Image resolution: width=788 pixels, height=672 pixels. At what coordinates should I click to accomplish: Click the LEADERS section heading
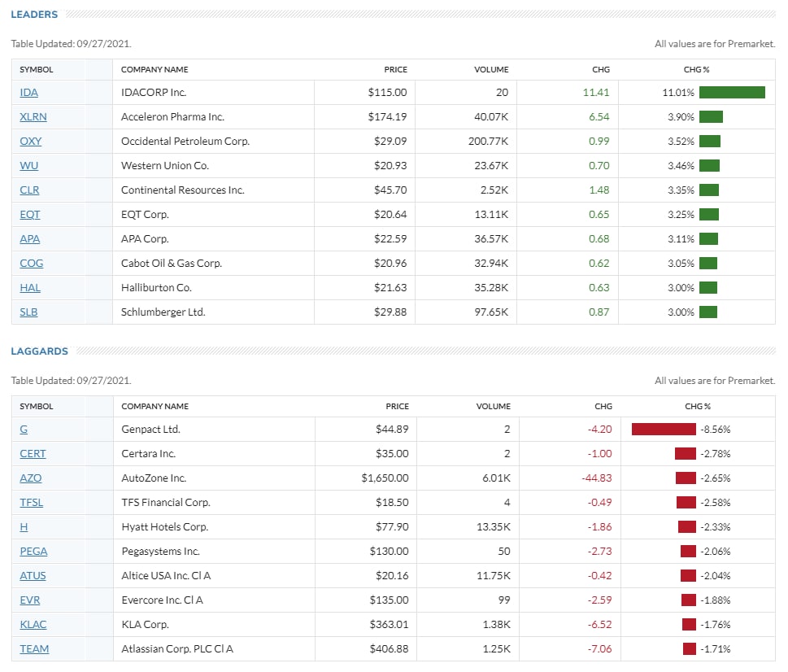click(x=34, y=14)
